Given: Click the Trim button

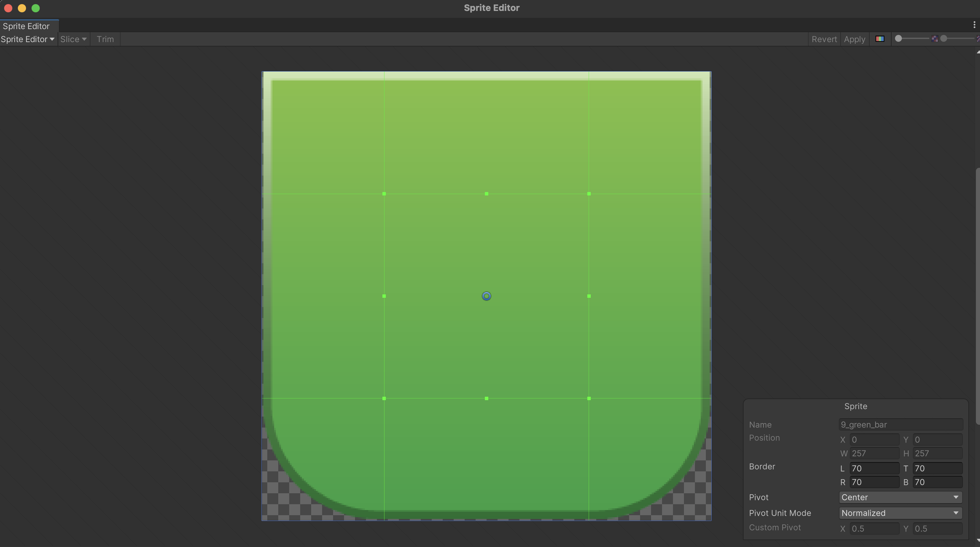Looking at the screenshot, I should click(x=105, y=39).
